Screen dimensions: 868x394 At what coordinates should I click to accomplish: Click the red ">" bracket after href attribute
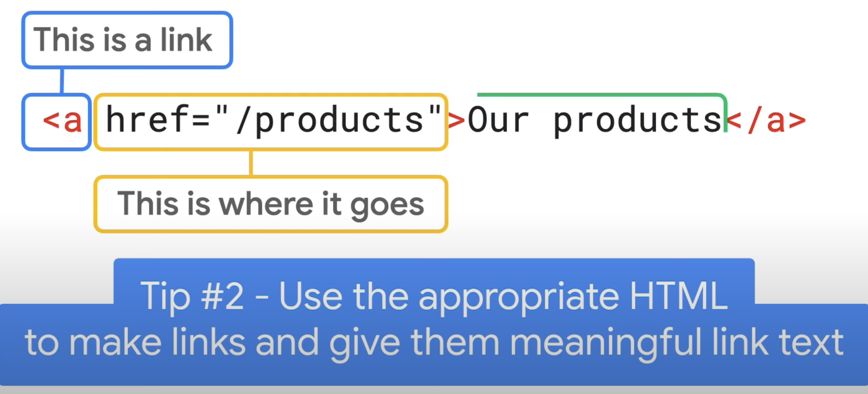(457, 121)
